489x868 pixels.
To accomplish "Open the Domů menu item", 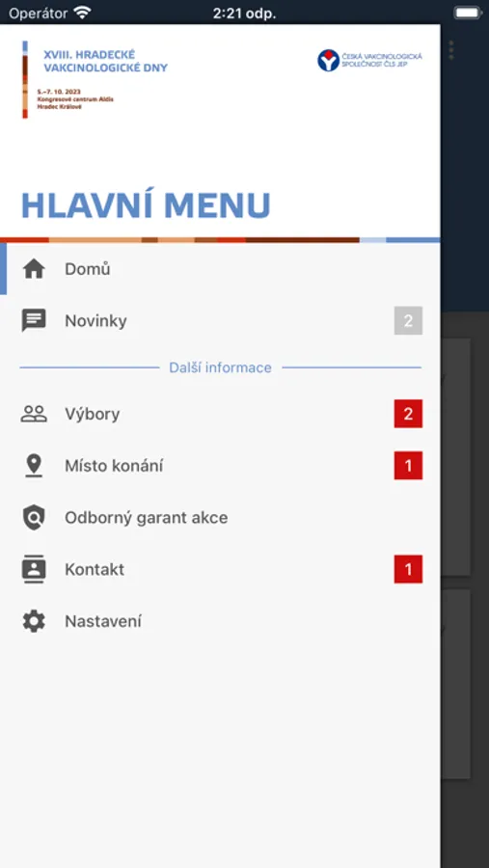I will click(221, 269).
